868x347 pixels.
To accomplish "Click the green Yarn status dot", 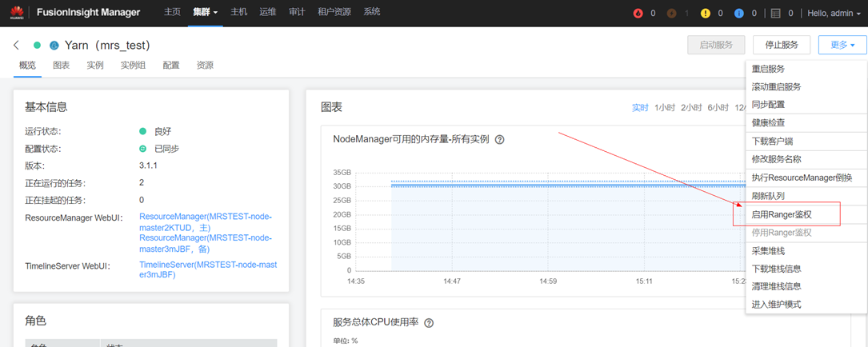I will pyautogui.click(x=37, y=46).
